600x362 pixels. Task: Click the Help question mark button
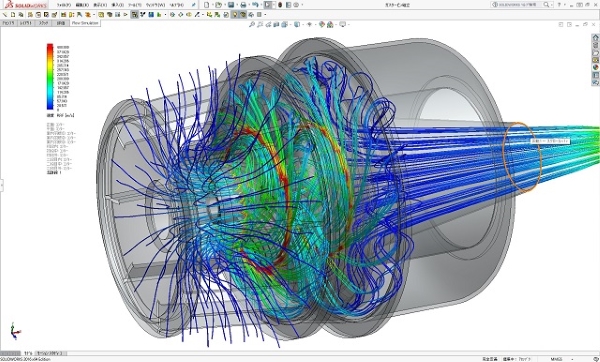(559, 5)
